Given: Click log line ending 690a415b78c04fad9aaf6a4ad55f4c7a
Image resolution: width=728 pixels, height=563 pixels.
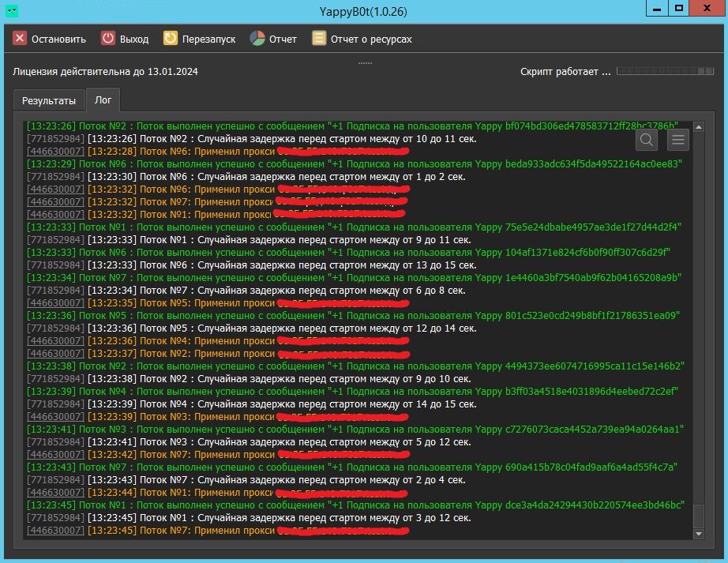Looking at the screenshot, I should (352, 467).
